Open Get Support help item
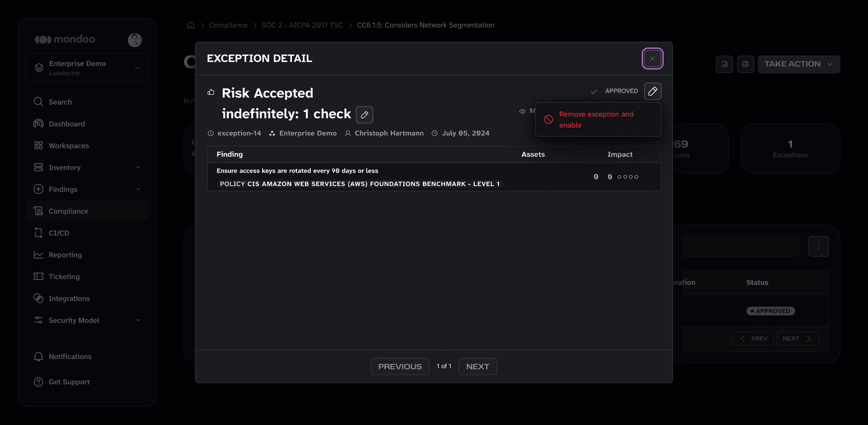This screenshot has height=425, width=868. coord(87,382)
